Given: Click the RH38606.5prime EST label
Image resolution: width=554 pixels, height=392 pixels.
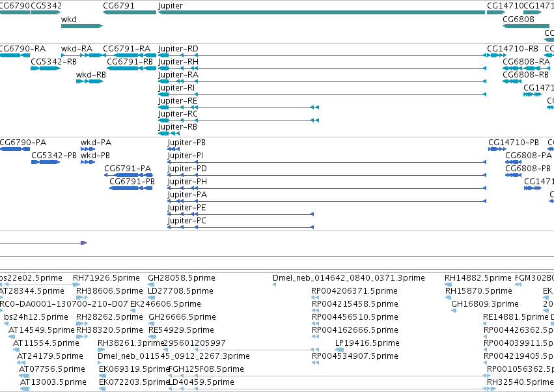Looking at the screenshot, I should click(109, 291).
